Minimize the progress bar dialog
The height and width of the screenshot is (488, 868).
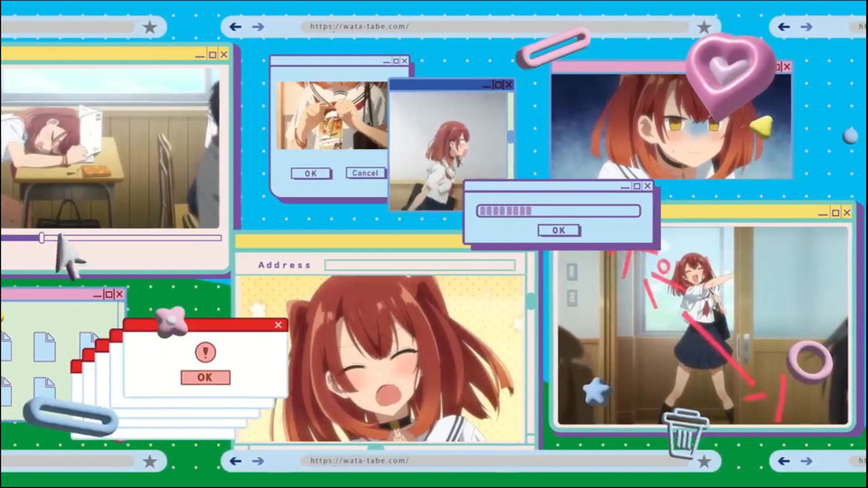tap(625, 187)
